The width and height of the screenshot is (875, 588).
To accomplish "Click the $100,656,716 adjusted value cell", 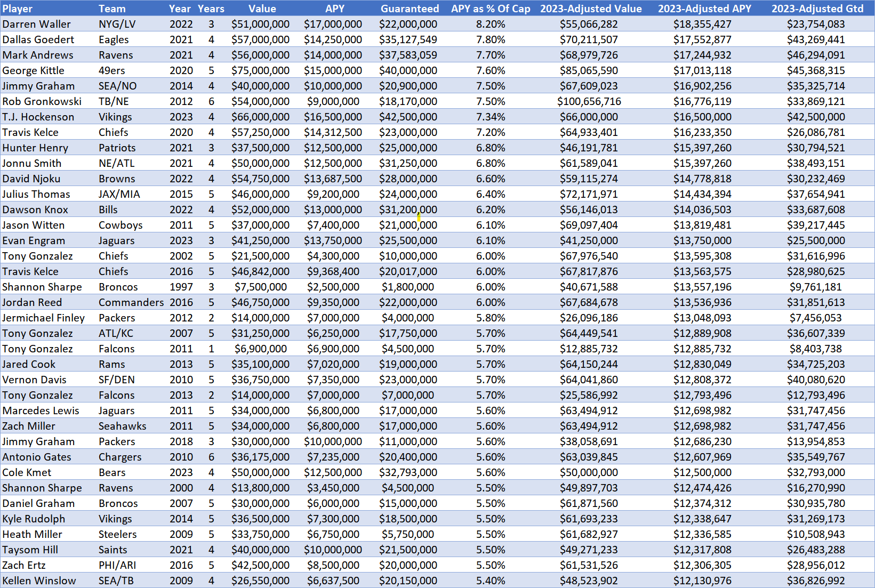I will tap(589, 101).
